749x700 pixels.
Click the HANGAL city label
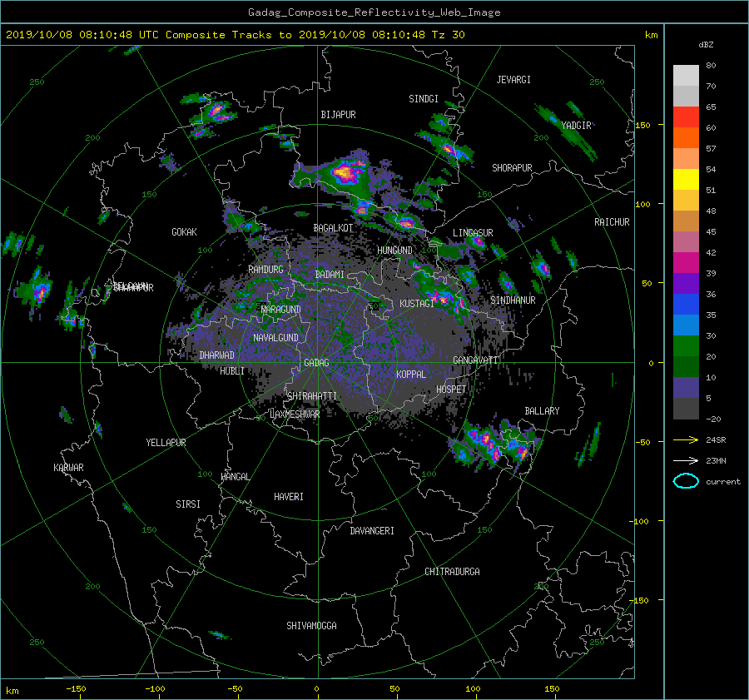[236, 477]
